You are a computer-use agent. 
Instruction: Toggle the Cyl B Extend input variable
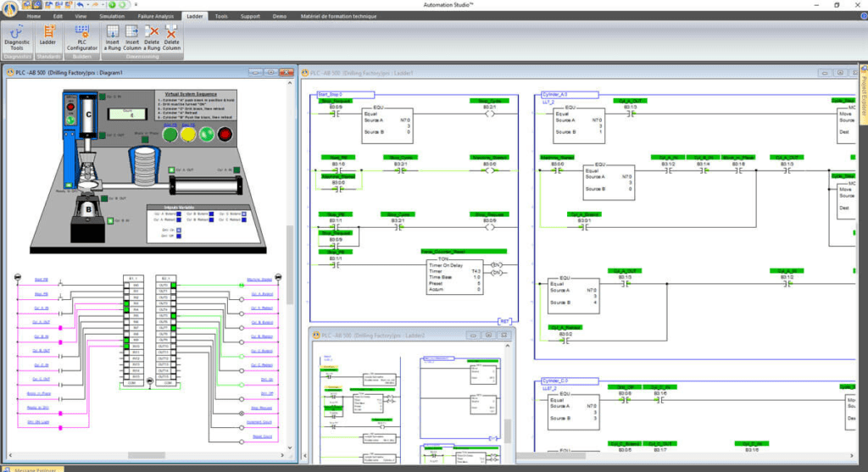[211, 214]
